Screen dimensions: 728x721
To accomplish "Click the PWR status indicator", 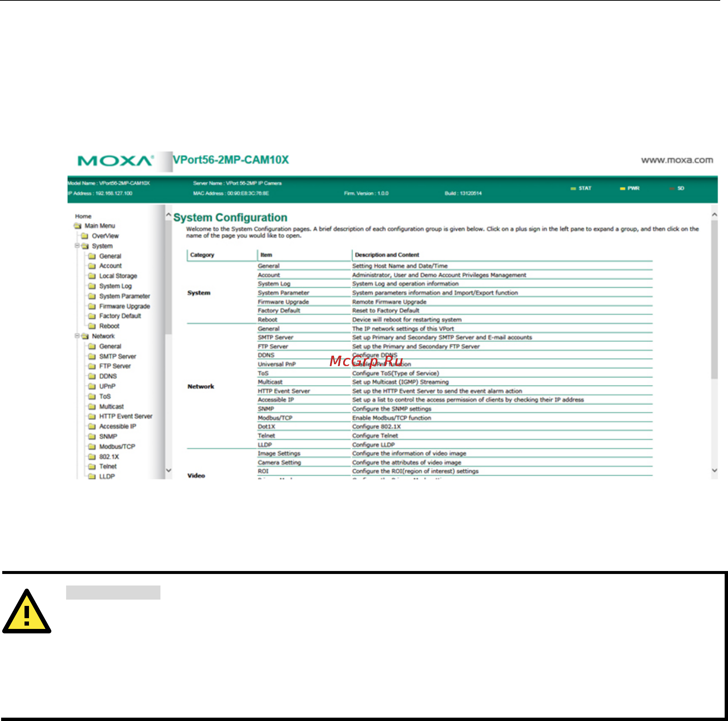I will (630, 188).
